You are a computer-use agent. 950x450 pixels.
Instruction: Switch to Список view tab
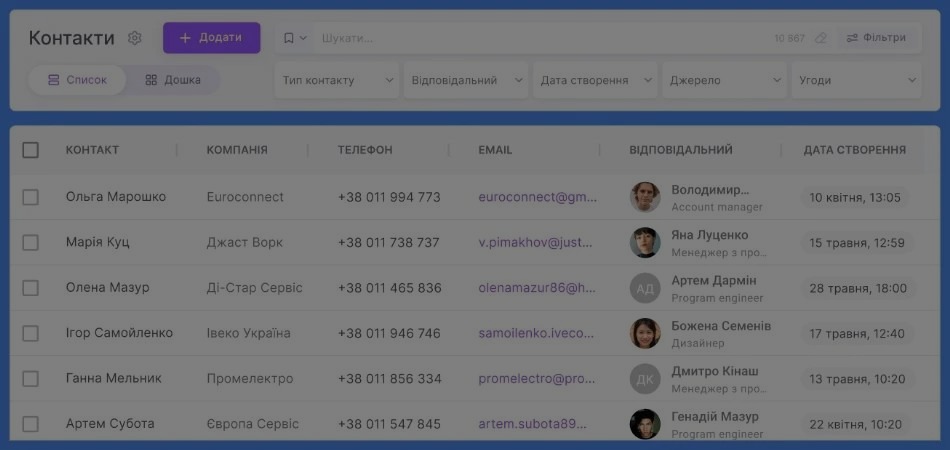click(x=77, y=80)
